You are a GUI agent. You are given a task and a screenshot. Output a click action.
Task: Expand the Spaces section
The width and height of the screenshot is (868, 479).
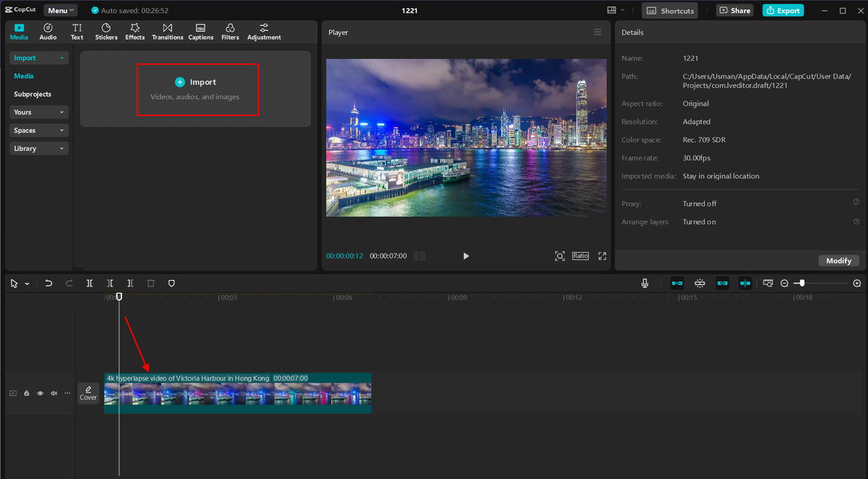(x=39, y=130)
